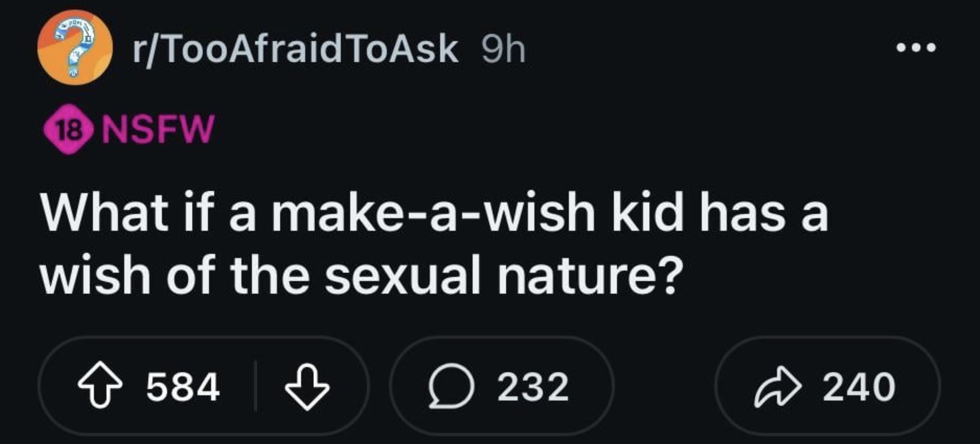The image size is (980, 444).
Task: Click the 240 shares count
Action: 858,387
